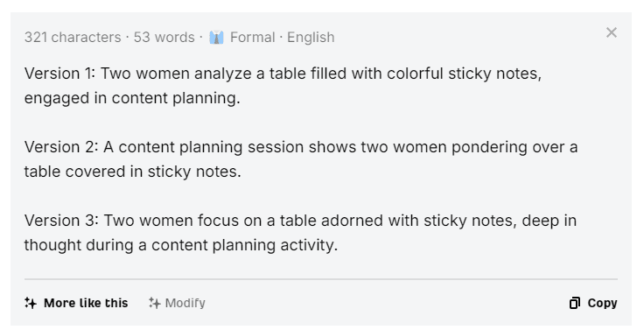Click the "Version 2:" heading label
Image resolution: width=644 pixels, height=330 pixels.
tap(61, 147)
